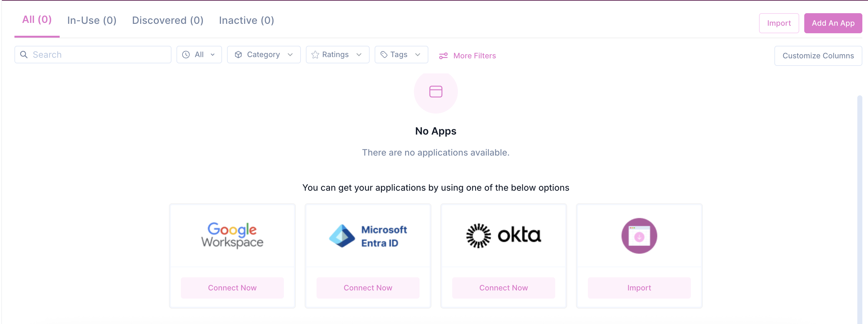The width and height of the screenshot is (868, 324).
Task: Click the clock icon in All filter
Action: point(186,55)
